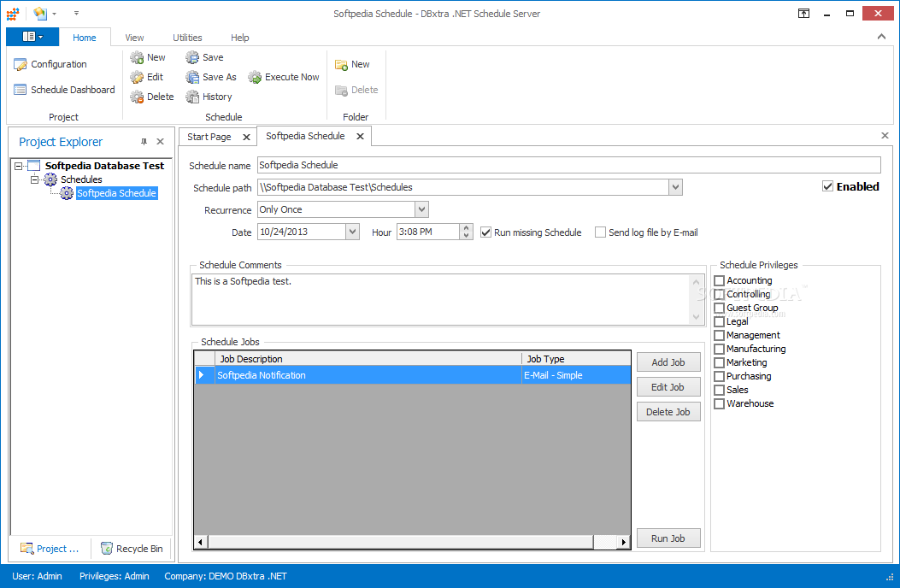900x588 pixels.
Task: Create a New folder
Action: click(352, 64)
